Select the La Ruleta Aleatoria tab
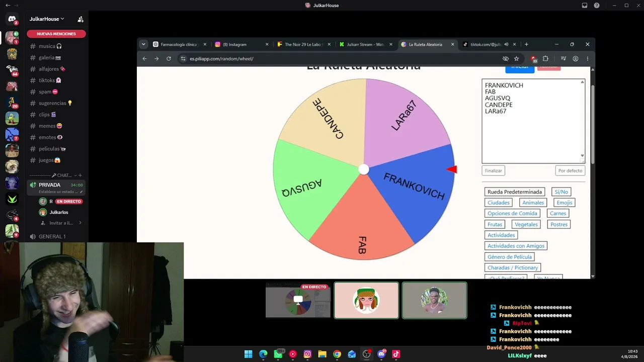The height and width of the screenshot is (362, 644). click(x=427, y=44)
